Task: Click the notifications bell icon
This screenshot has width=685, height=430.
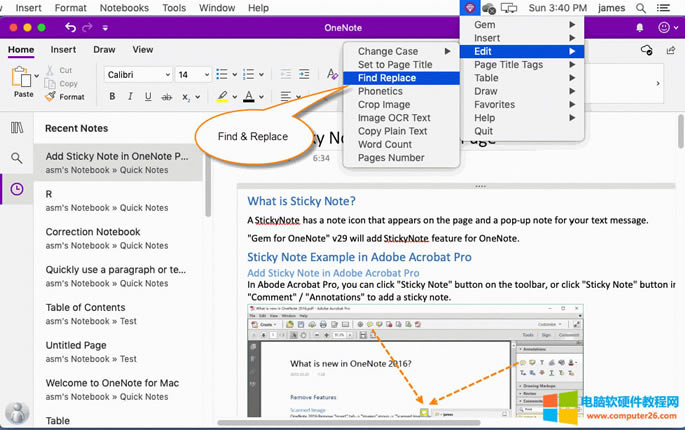Action: click(x=641, y=27)
